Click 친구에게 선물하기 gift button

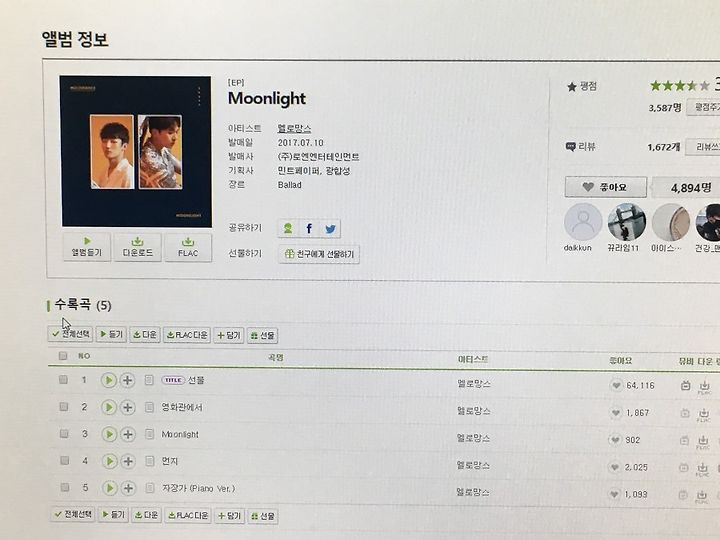click(319, 254)
